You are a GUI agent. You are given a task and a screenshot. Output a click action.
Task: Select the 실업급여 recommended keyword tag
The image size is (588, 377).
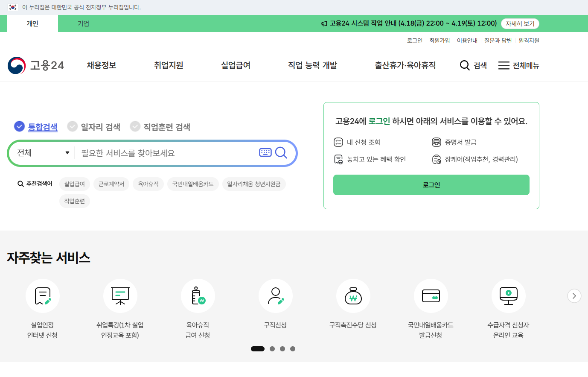(x=75, y=184)
